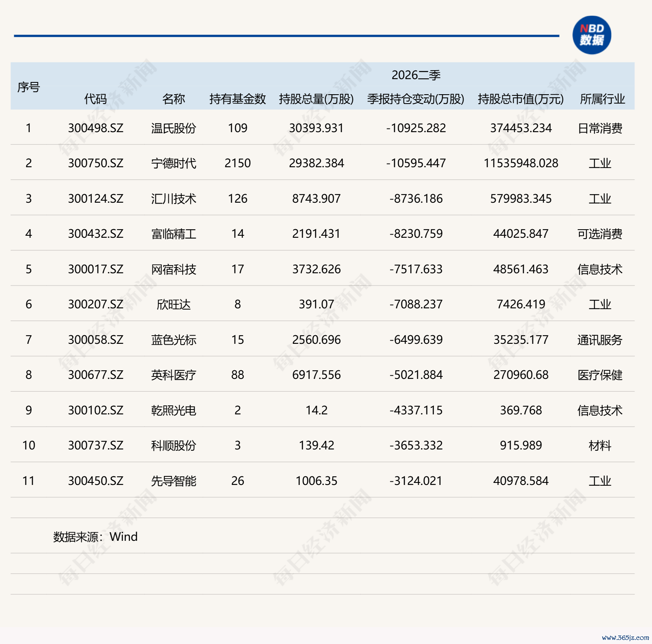Viewport: 652px width, 644px height.
Task: Select stock code 300498.SZ
Action: (x=95, y=128)
